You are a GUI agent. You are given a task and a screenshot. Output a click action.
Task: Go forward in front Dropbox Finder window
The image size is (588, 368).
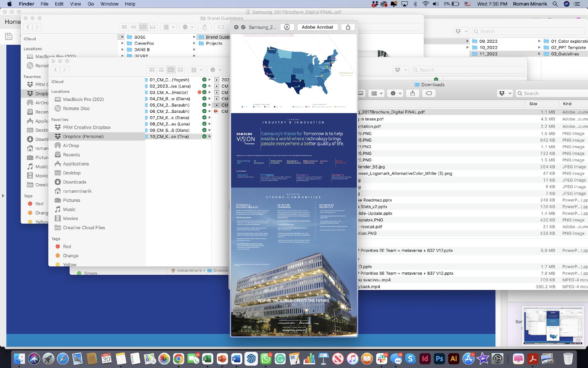pyautogui.click(x=65, y=70)
